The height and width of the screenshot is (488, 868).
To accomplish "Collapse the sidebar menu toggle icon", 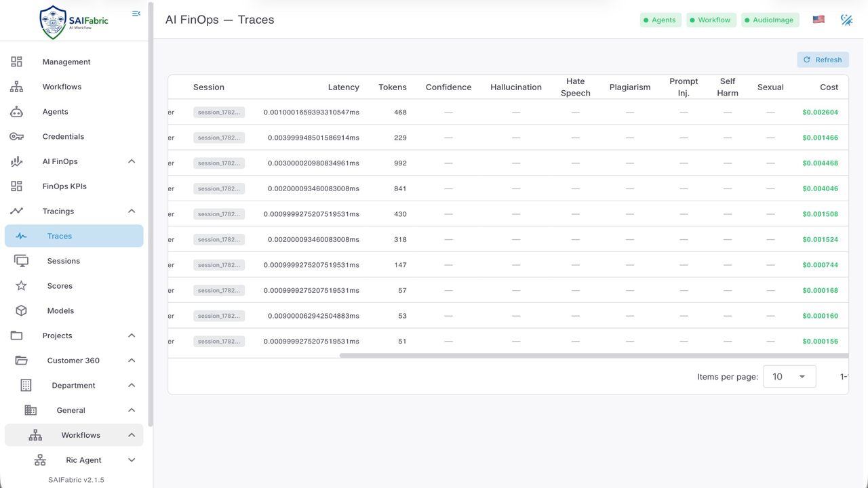I will (x=136, y=14).
